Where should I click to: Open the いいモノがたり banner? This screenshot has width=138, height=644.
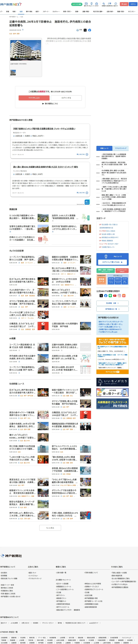point(112,382)
